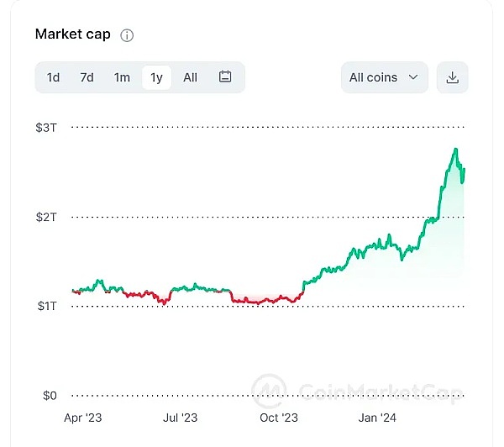Select the 1d time range

click(53, 77)
